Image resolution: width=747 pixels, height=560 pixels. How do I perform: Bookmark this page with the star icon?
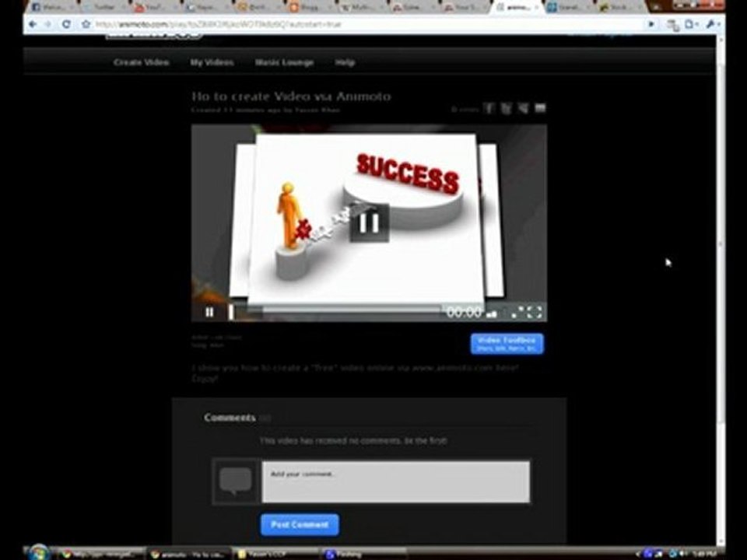tap(86, 24)
